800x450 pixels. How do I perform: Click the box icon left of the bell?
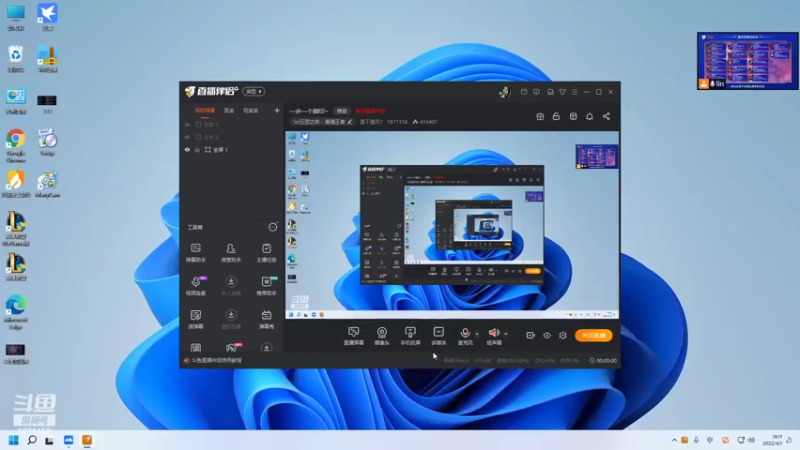[x=573, y=116]
